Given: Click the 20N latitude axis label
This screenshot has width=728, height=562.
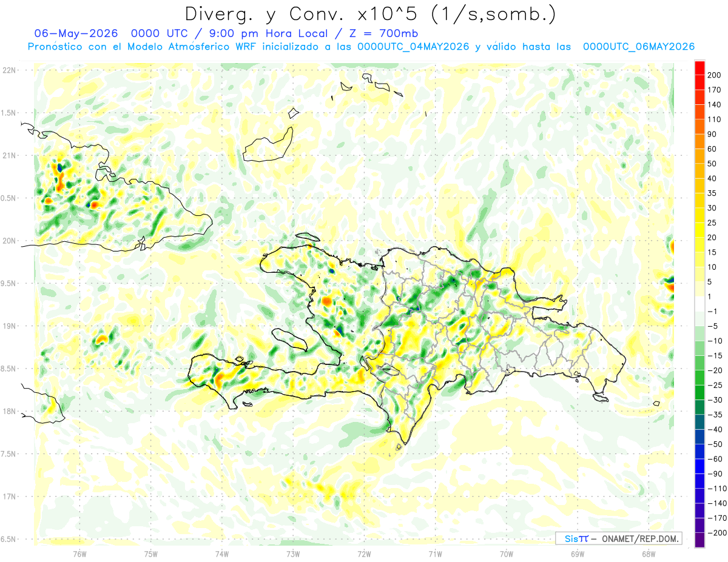Looking at the screenshot, I should click(10, 241).
